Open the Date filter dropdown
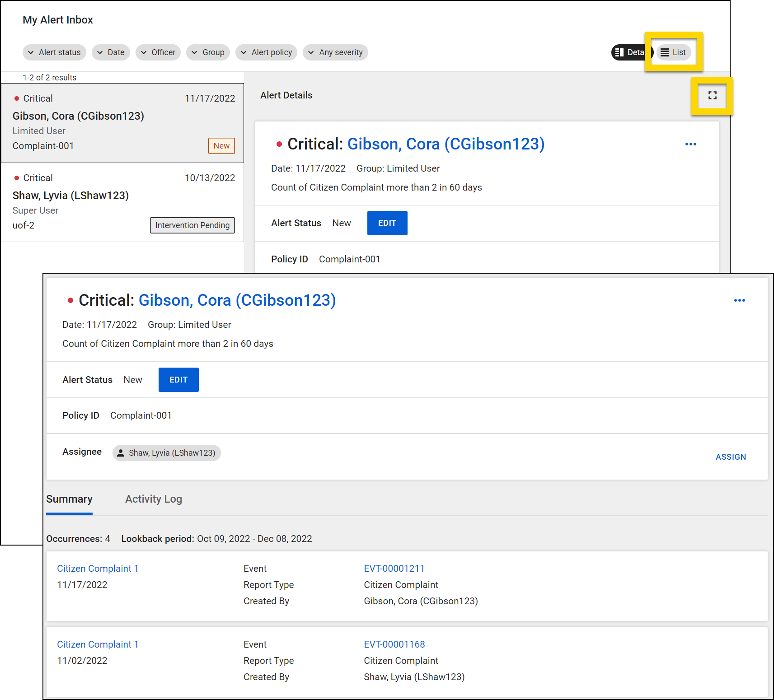774x700 pixels. tap(111, 52)
